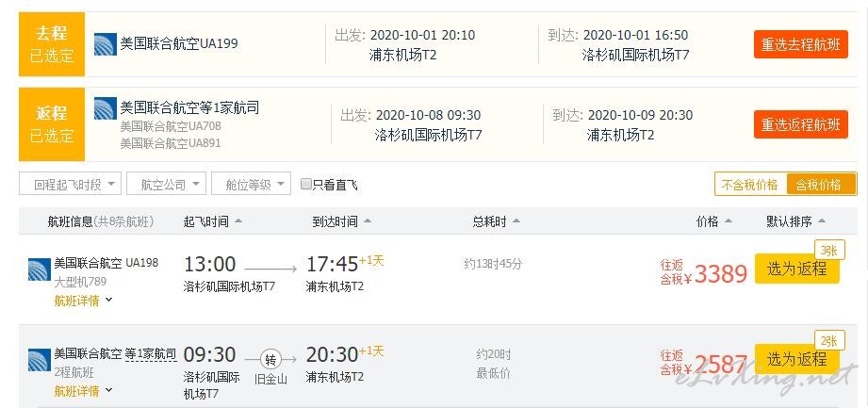Viewport: 868px width, 408px height.
Task: Expand 航班详情 for the 09:30 transfer flight
Action: (83, 391)
